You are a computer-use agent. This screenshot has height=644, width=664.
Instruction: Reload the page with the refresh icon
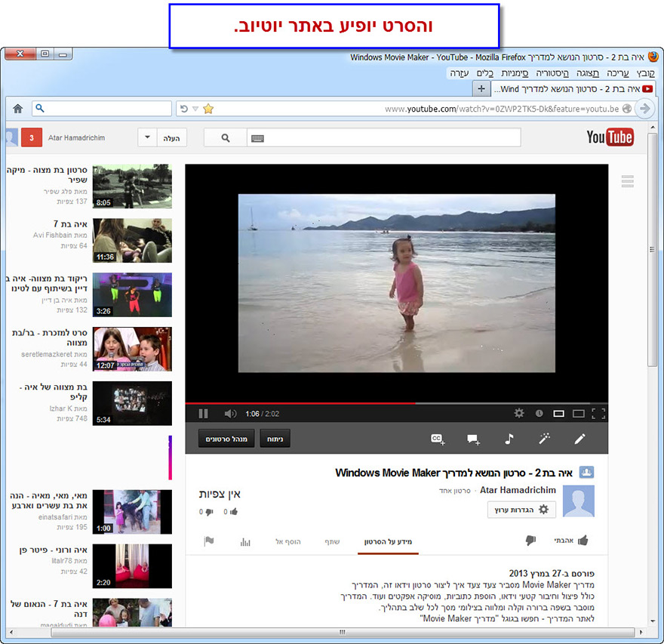pos(184,109)
